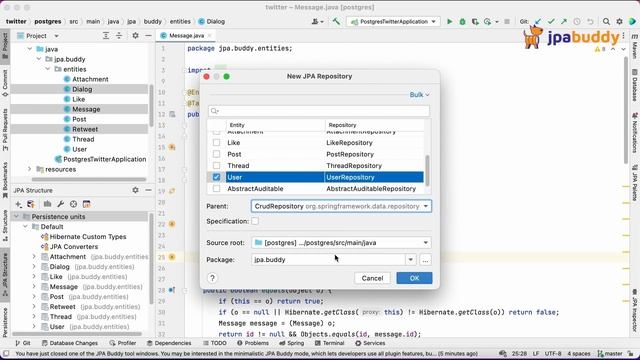The image size is (640, 360).
Task: Check the Post entity checkbox
Action: pos(216,154)
